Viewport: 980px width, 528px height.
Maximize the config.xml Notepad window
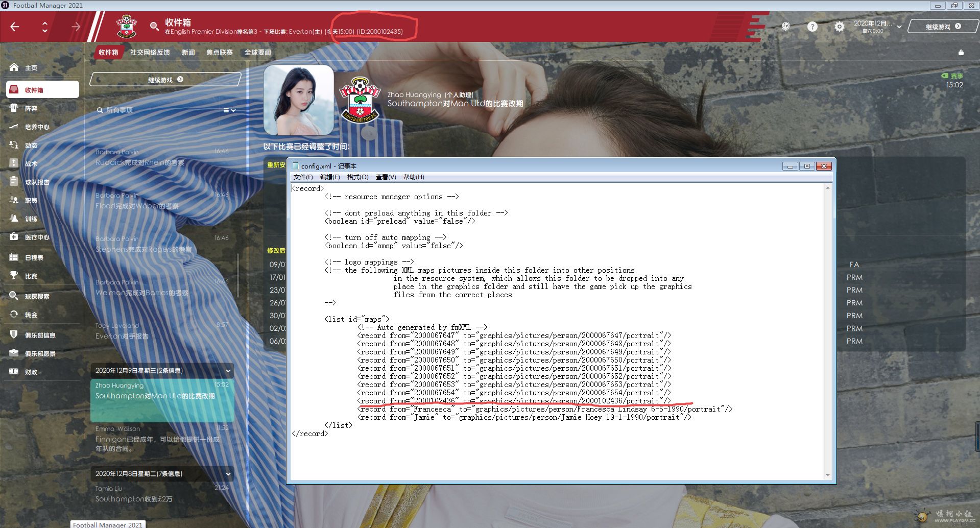coord(807,166)
